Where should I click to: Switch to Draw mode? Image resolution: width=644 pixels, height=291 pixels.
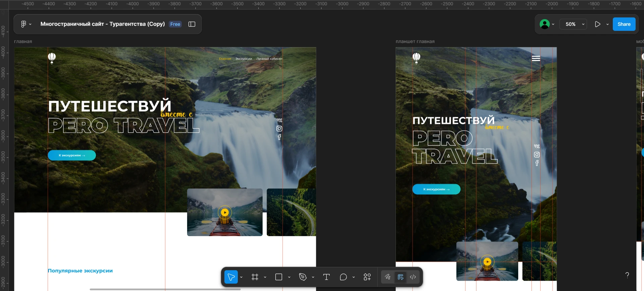[x=388, y=277]
